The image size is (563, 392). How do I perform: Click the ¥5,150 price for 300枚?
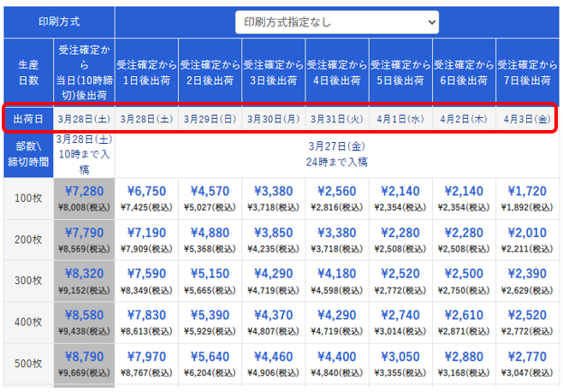[x=210, y=274]
